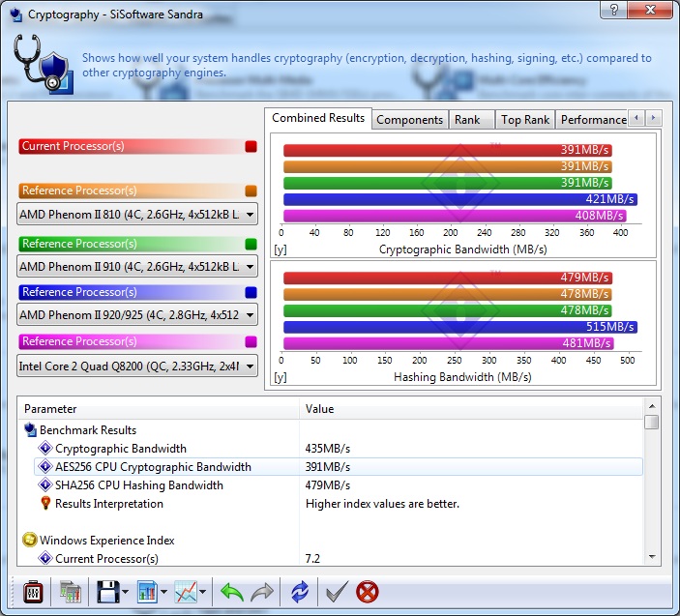The width and height of the screenshot is (680, 616).
Task: Open the save icon dropdown arrow
Action: click(126, 592)
